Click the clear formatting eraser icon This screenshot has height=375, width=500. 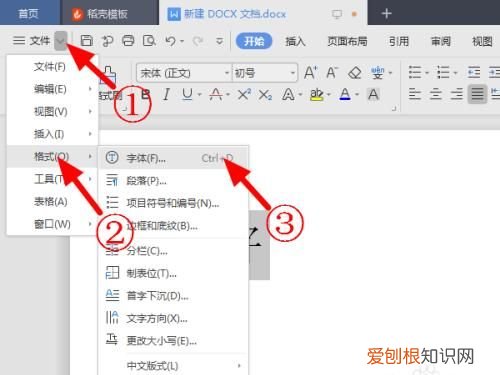pyautogui.click(x=355, y=72)
